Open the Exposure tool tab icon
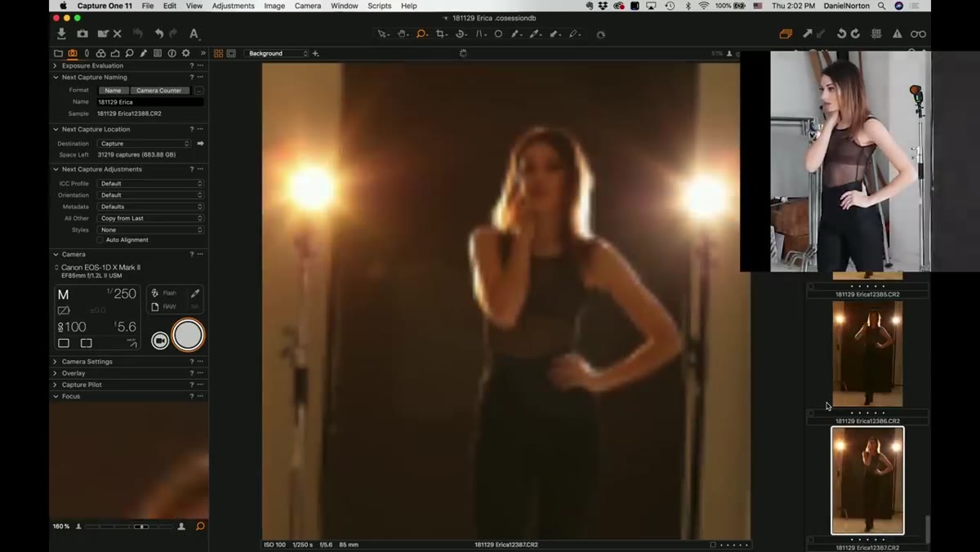 point(115,53)
